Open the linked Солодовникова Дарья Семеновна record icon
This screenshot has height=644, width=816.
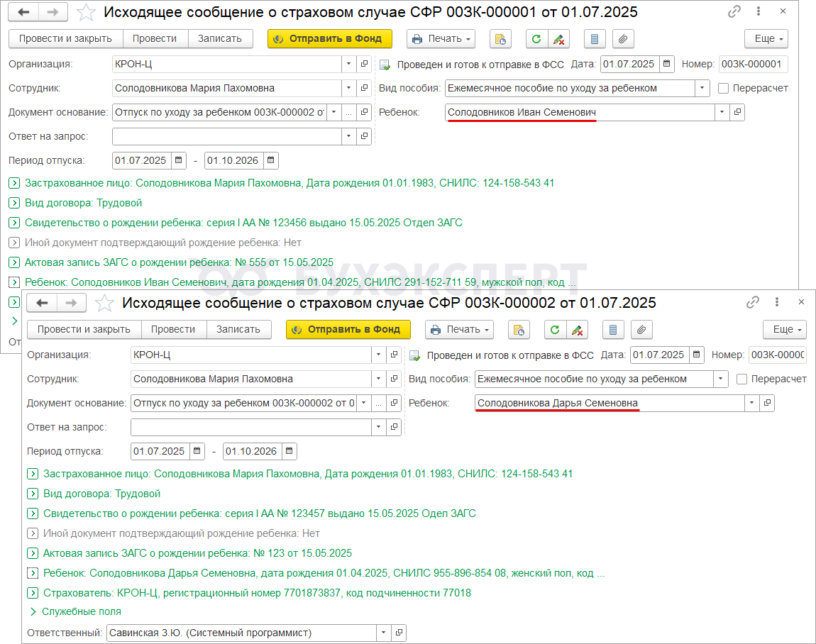coord(767,403)
